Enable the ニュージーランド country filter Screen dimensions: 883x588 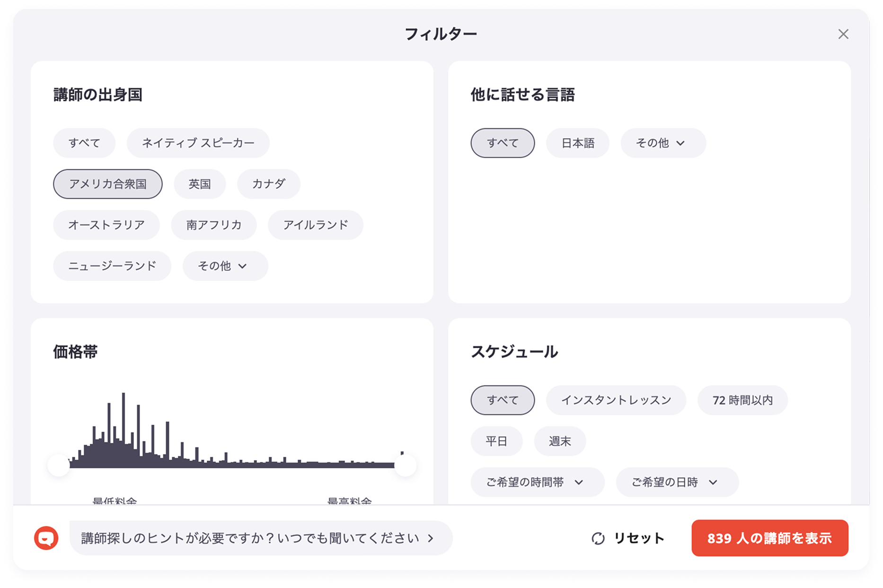[112, 266]
